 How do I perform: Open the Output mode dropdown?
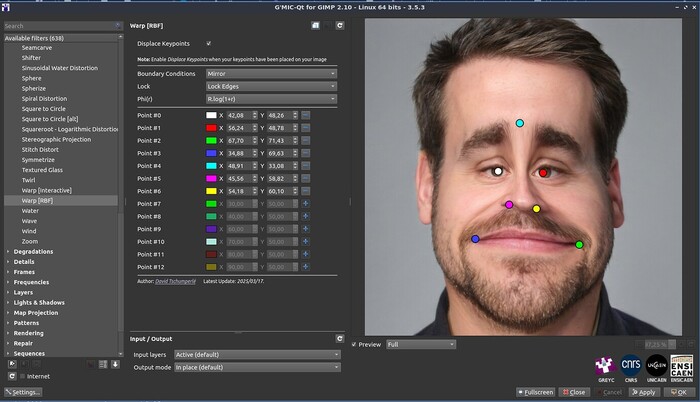(258, 367)
